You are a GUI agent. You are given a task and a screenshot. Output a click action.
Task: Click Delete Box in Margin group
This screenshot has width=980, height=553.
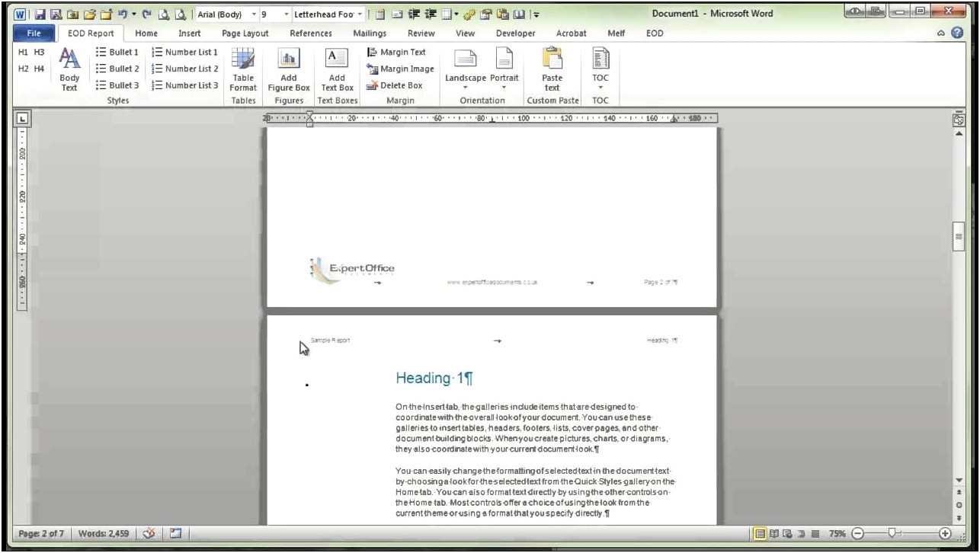(395, 85)
